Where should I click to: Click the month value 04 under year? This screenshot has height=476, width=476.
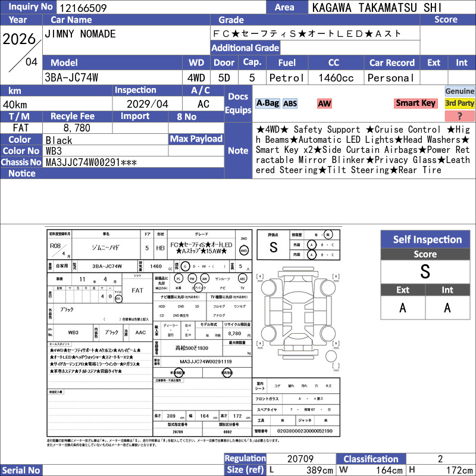pyautogui.click(x=32, y=62)
